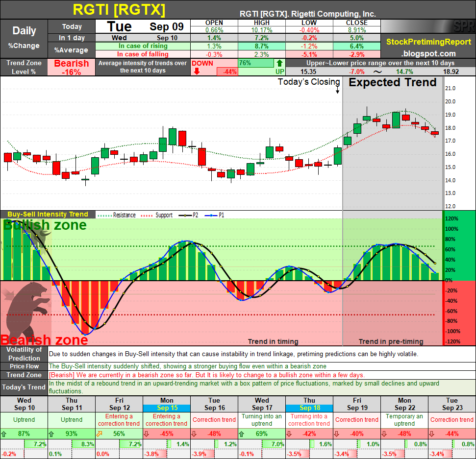Select the LOW column header
Viewport: 476px width, 459px height.
pos(309,23)
